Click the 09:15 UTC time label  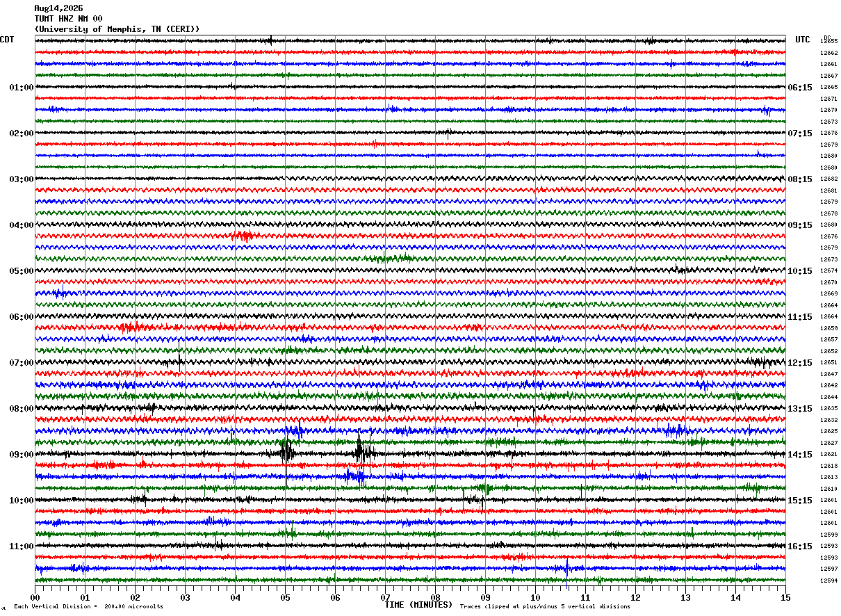800,225
